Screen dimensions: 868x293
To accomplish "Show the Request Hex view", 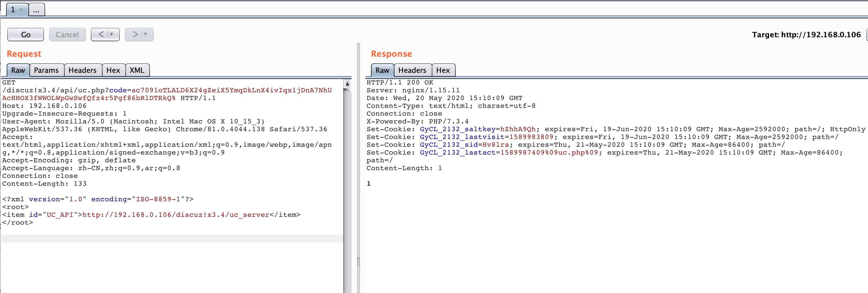I will [113, 70].
